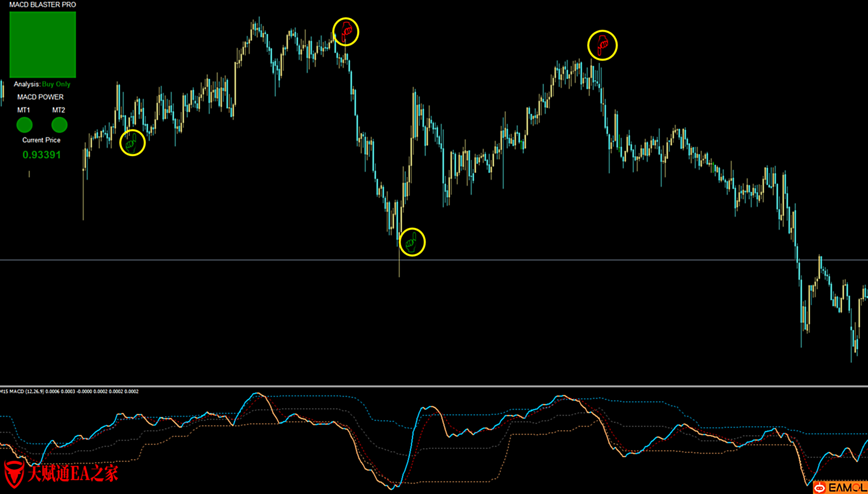
Task: Select the current price value 0.93391
Action: click(41, 155)
